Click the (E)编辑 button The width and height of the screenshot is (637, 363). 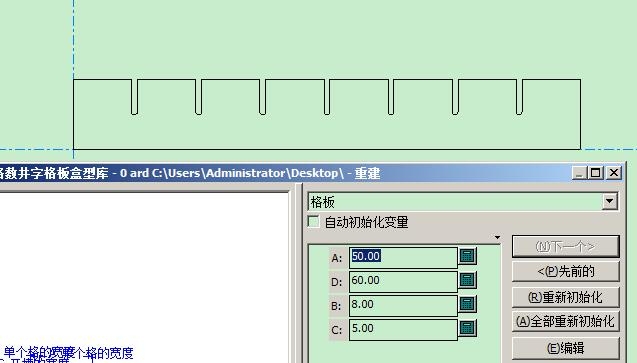566,348
